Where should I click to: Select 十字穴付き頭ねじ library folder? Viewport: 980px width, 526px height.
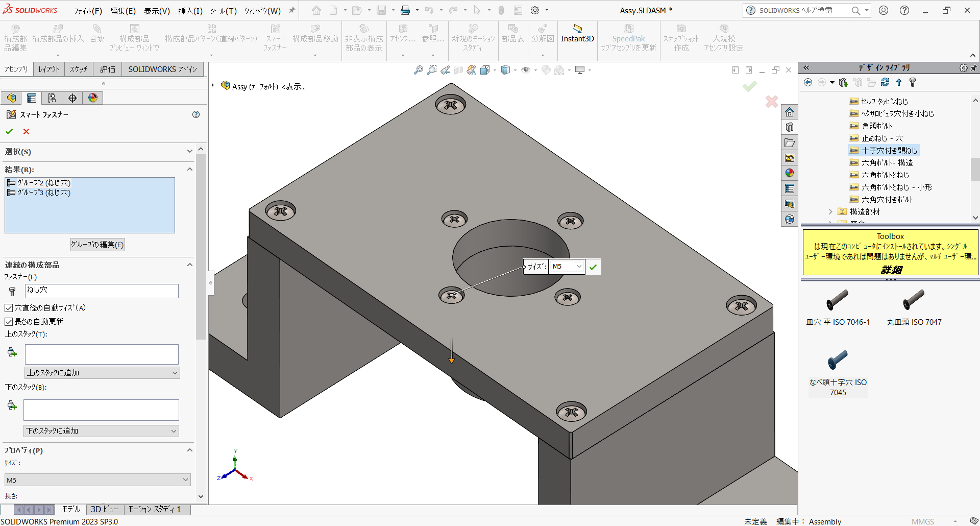[x=884, y=150]
